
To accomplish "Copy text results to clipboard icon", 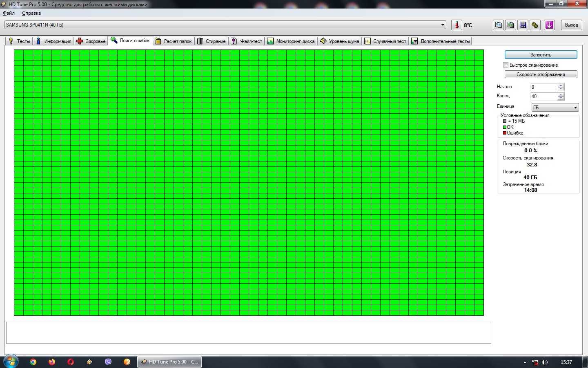I will (x=498, y=25).
